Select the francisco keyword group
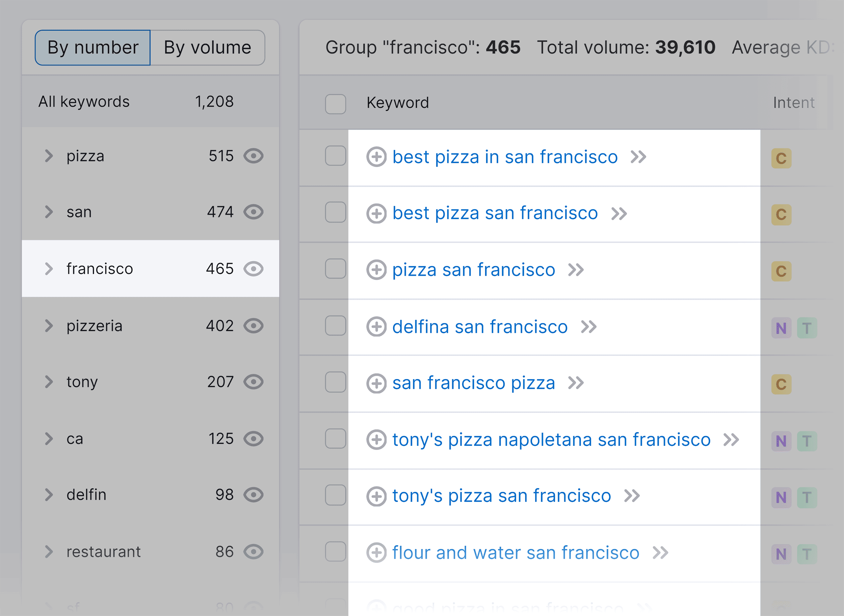844x616 pixels. point(102,268)
